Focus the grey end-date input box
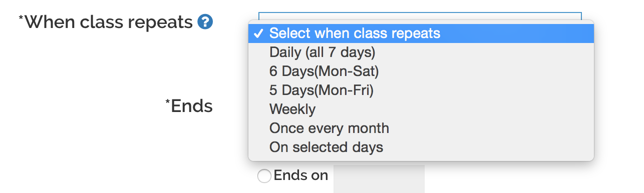This screenshot has height=193, width=644. (379, 178)
